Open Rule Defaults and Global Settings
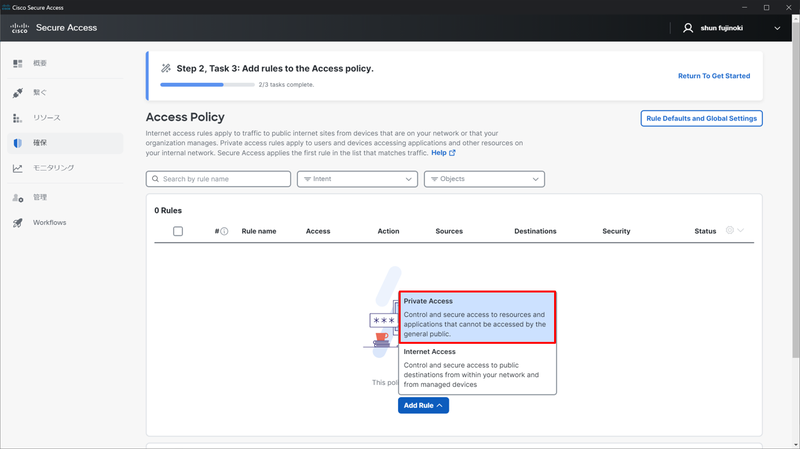The image size is (800, 449). (x=702, y=118)
